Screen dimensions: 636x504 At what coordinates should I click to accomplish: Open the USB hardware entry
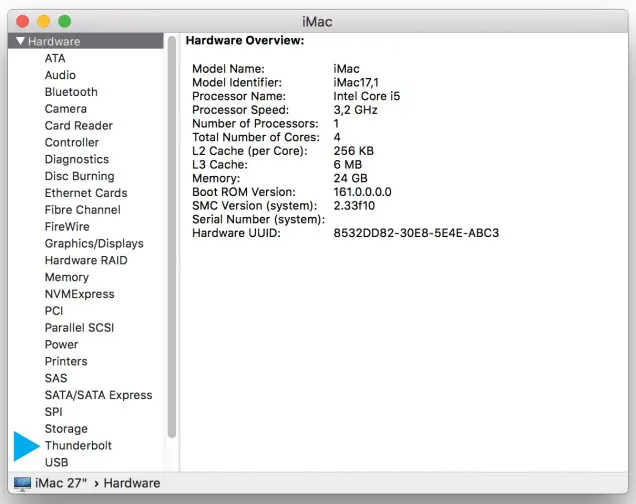(56, 462)
